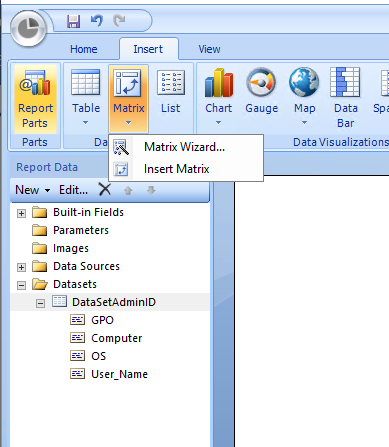Open the Chart dropdown arrow
Image resolution: width=389 pixels, height=447 pixels.
218,123
